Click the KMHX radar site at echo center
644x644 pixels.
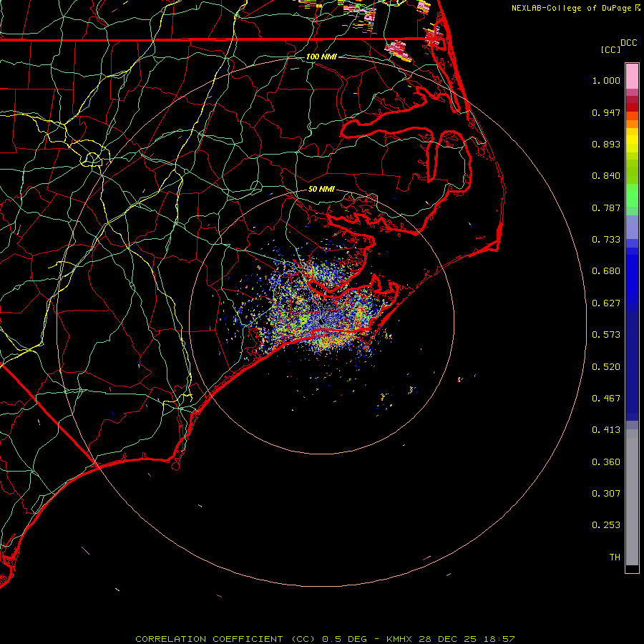(x=321, y=321)
